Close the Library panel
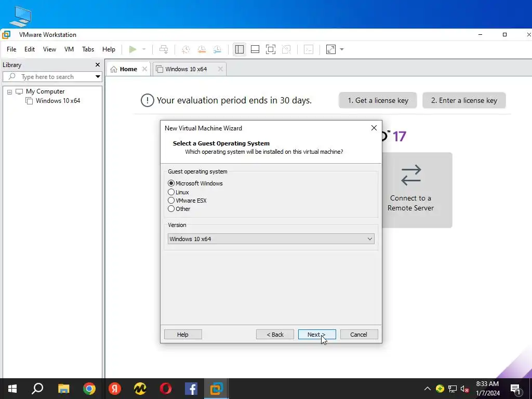 click(x=97, y=65)
